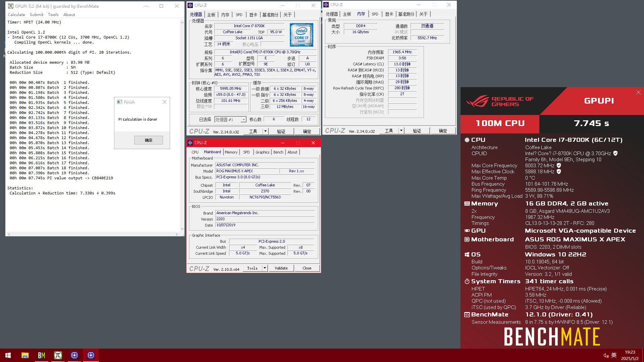Expand Tools dropdown arrow in English CPU-Z

265,268
